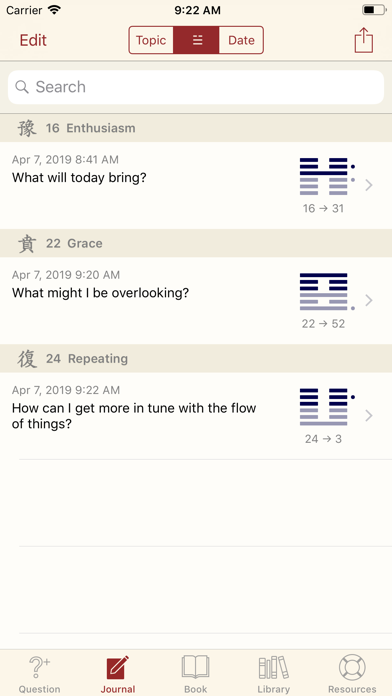Switch sorting to Date segment
Screen dimensions: 392x696
tap(241, 40)
